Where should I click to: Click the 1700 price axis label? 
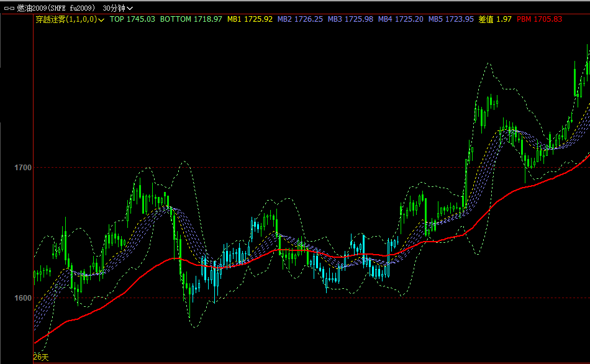coord(23,168)
